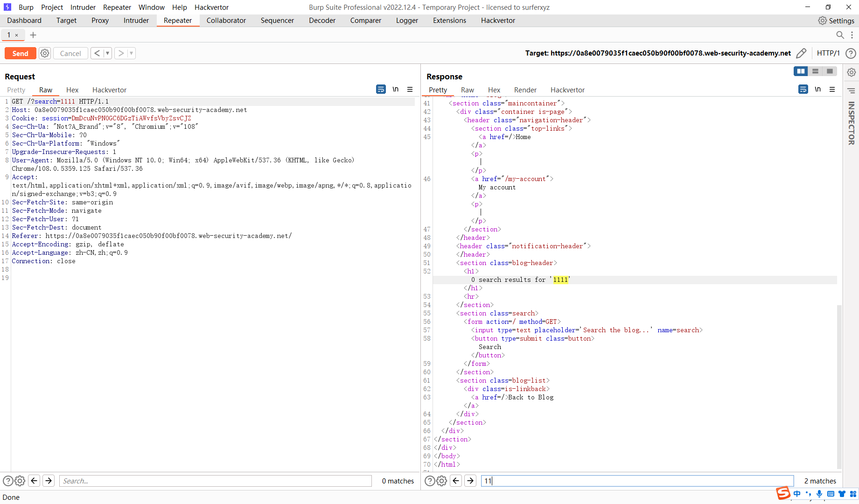Switch to the Decoder tab
This screenshot has width=859, height=504.
coord(322,21)
